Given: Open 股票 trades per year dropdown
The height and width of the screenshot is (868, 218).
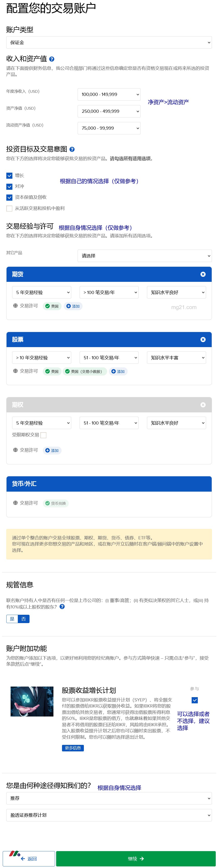Looking at the screenshot, I should point(109,358).
